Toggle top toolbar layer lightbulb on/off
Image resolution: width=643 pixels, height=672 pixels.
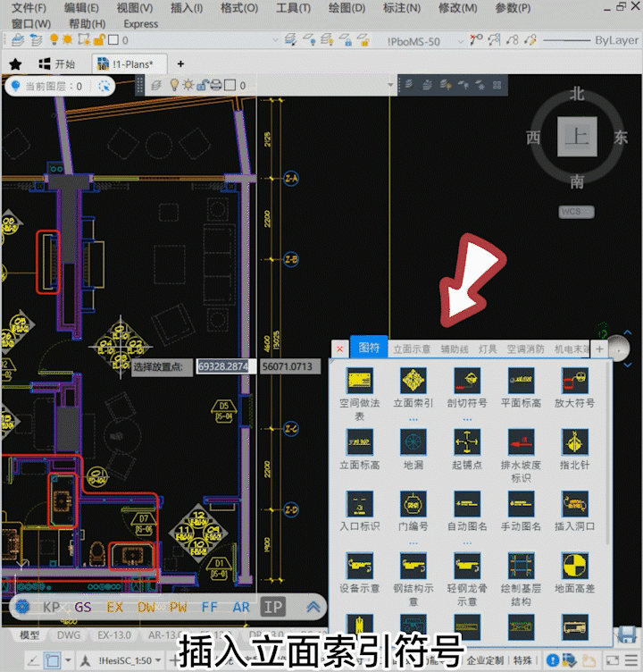[54, 40]
